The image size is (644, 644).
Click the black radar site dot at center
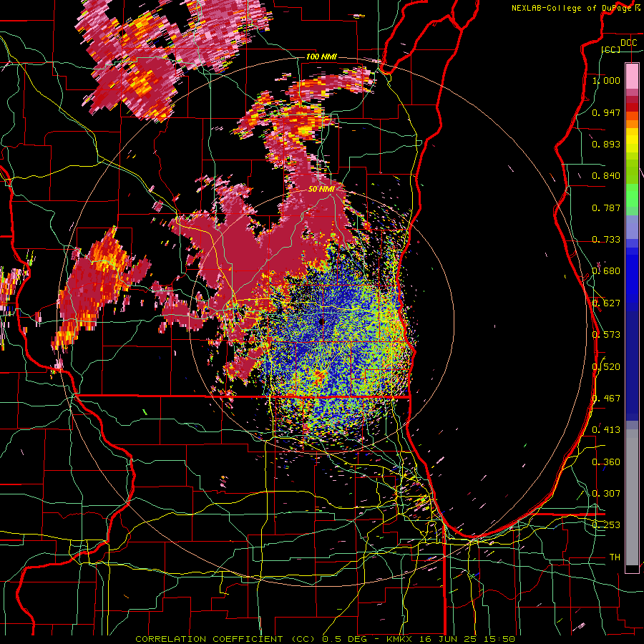point(321,321)
